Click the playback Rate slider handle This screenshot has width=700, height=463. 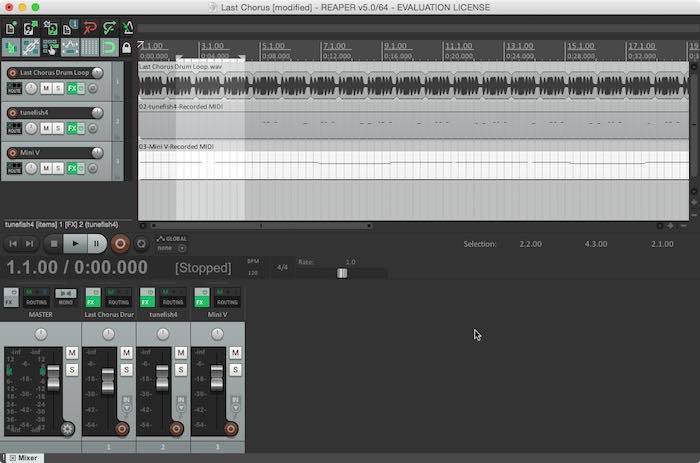click(x=342, y=272)
